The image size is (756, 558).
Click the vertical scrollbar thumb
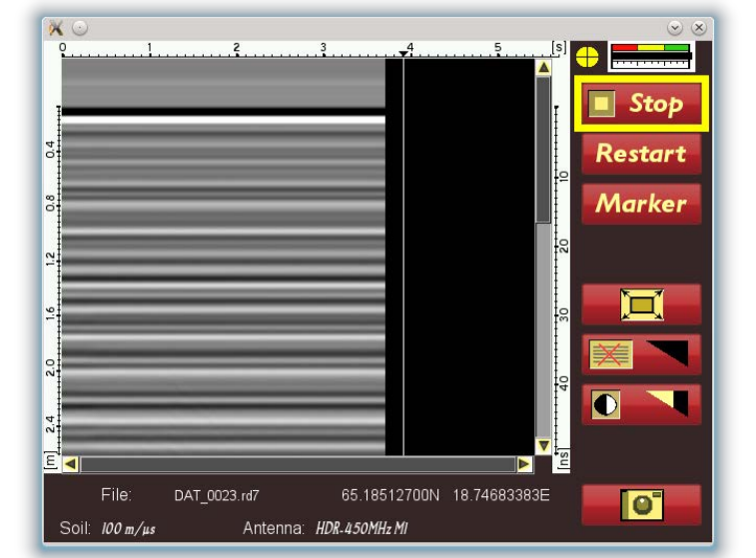tap(543, 150)
